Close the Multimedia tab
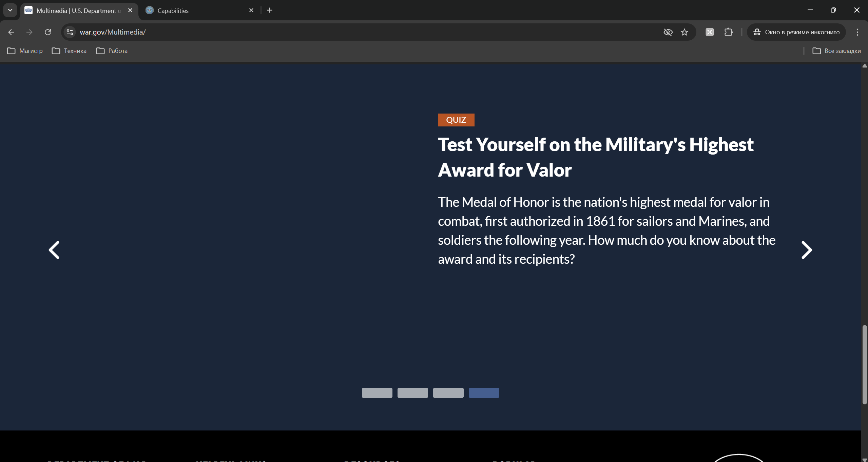This screenshot has width=868, height=462. pyautogui.click(x=130, y=11)
